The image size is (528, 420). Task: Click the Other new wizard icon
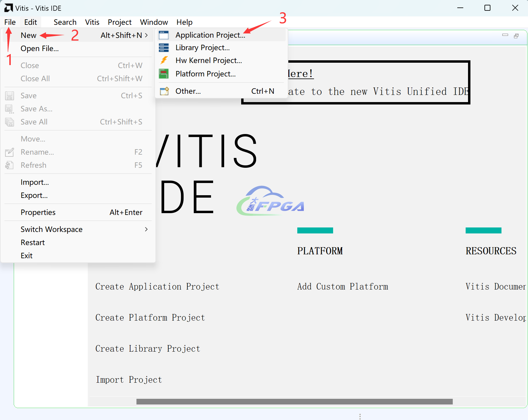(164, 91)
